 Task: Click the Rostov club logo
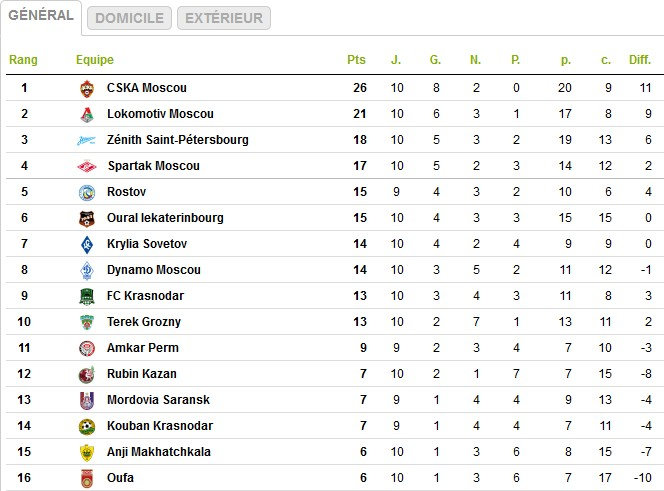87,192
